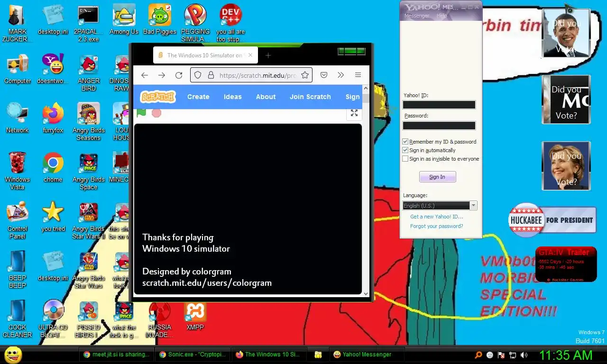Image resolution: width=607 pixels, height=364 pixels.
Task: Click the network tray icon
Action: tap(513, 355)
